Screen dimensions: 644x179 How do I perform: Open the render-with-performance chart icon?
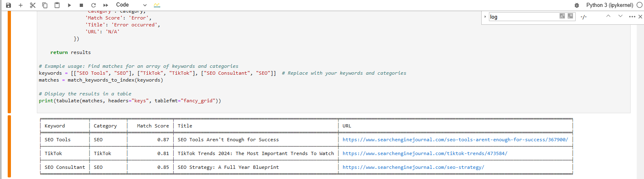(x=157, y=5)
